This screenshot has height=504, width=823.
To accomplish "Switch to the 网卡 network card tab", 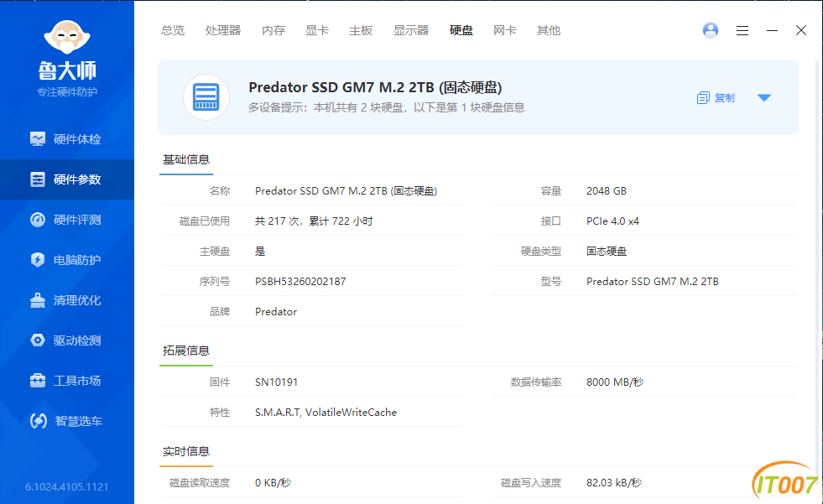I will (505, 30).
